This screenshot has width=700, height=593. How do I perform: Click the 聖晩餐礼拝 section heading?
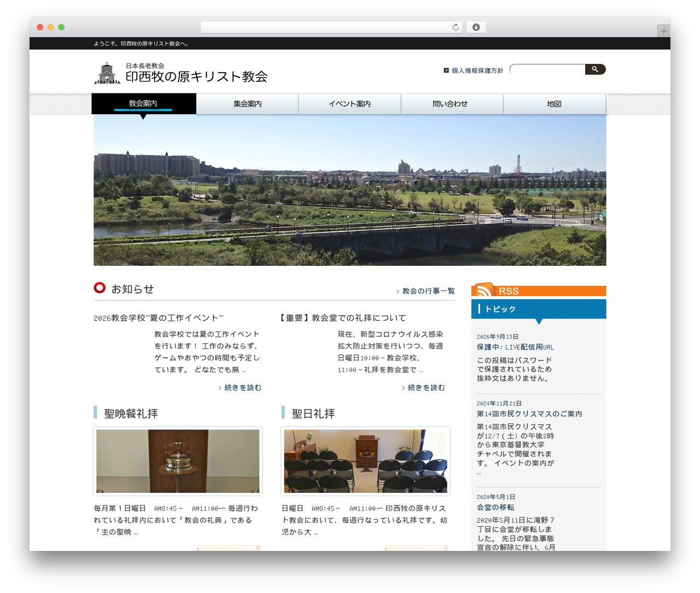[x=131, y=414]
